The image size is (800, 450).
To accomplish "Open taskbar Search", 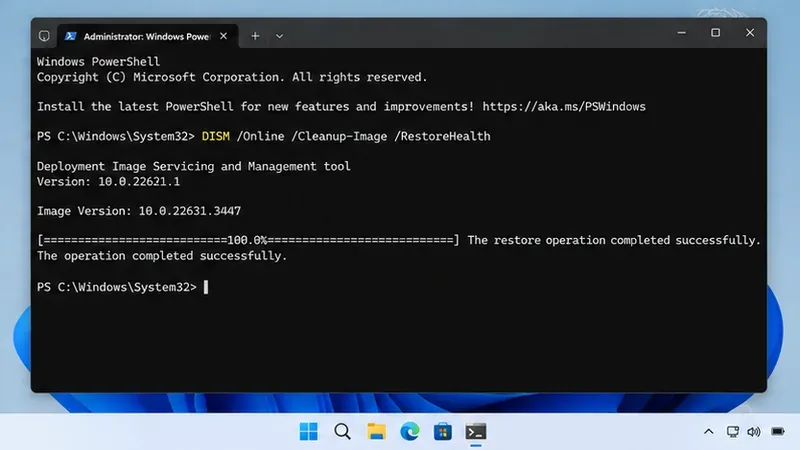I will coord(342,432).
